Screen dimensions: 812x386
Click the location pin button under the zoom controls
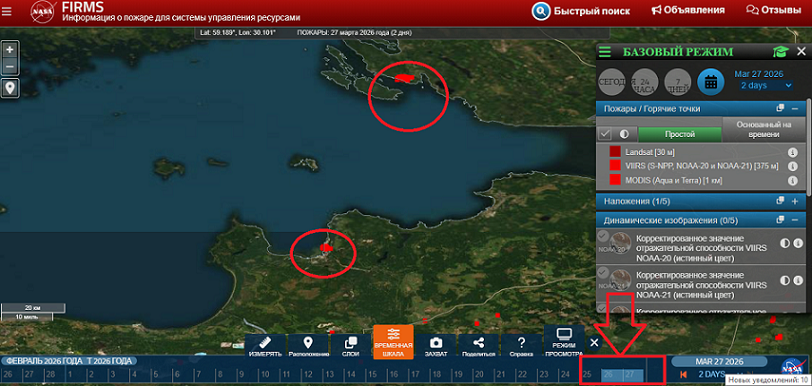tap(10, 88)
